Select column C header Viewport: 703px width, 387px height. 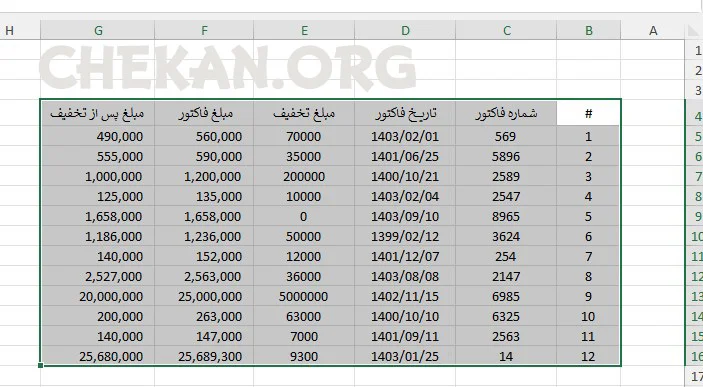(x=506, y=30)
